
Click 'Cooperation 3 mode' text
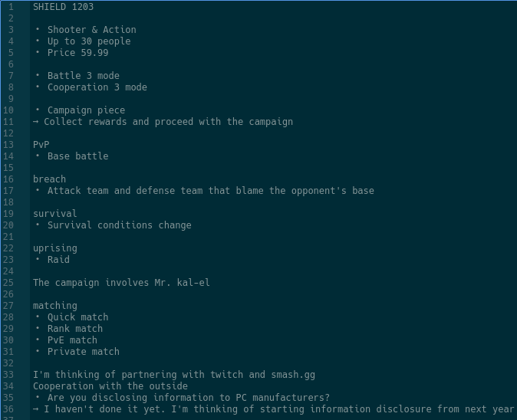pyautogui.click(x=97, y=87)
